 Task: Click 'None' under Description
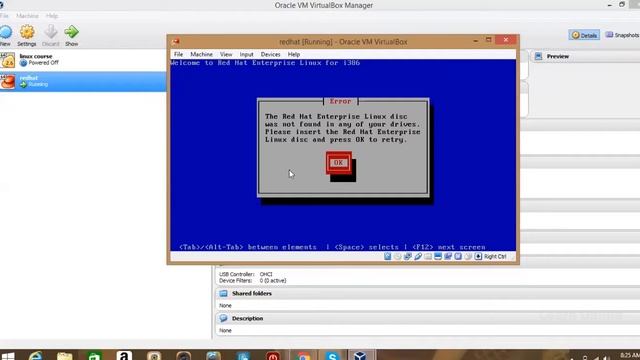point(225,331)
